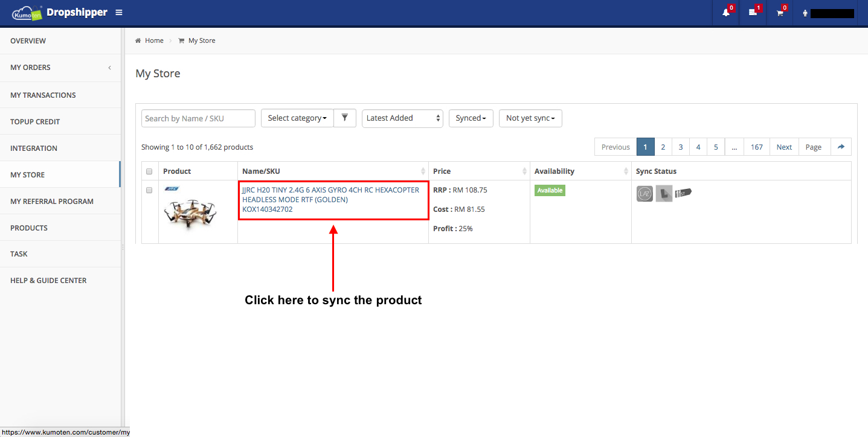
Task: Open the user profile icon
Action: (x=805, y=13)
